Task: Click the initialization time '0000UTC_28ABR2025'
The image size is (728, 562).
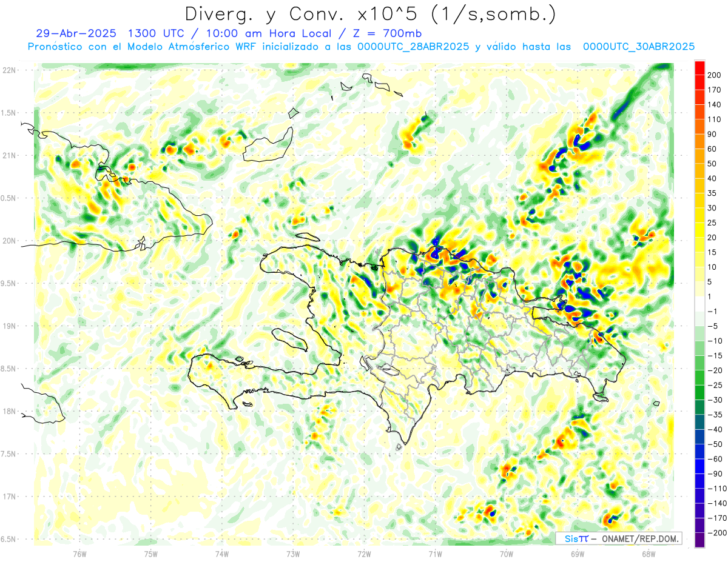Action: pos(413,47)
